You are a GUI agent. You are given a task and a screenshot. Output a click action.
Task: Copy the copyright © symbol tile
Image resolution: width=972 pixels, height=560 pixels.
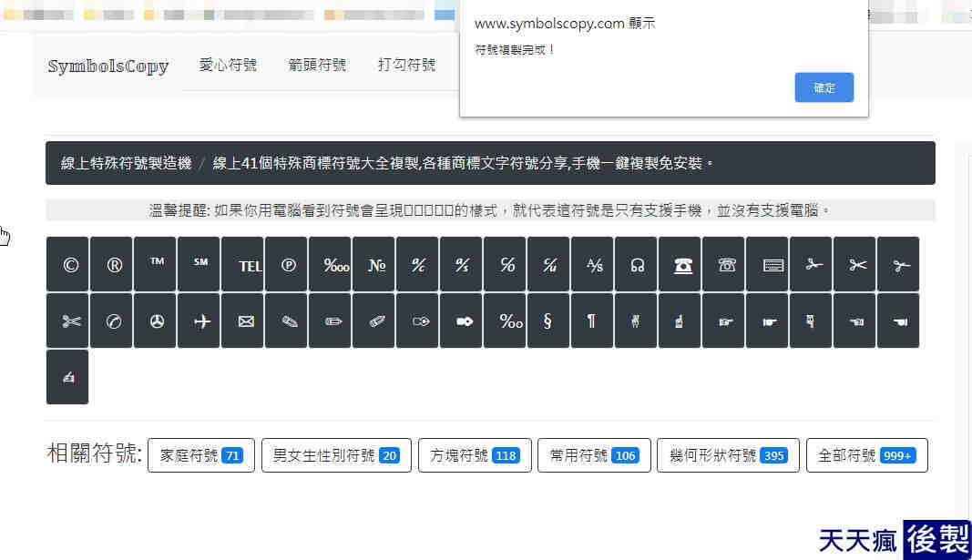67,264
